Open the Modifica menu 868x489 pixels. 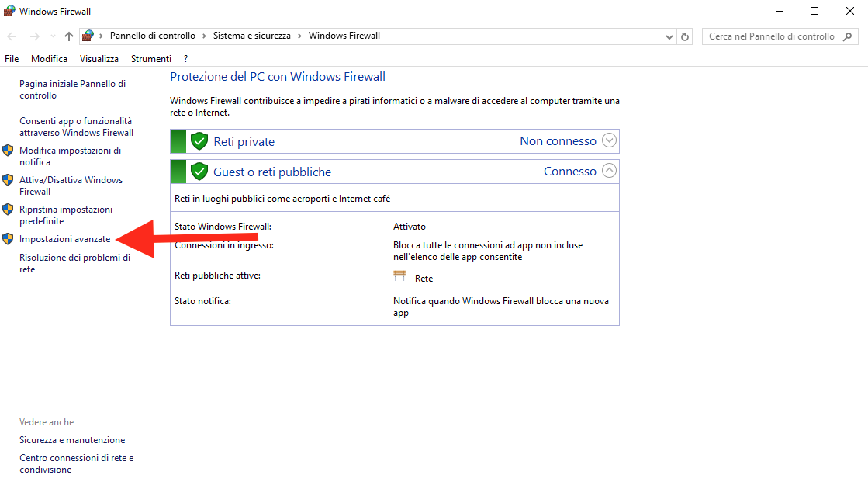point(50,59)
